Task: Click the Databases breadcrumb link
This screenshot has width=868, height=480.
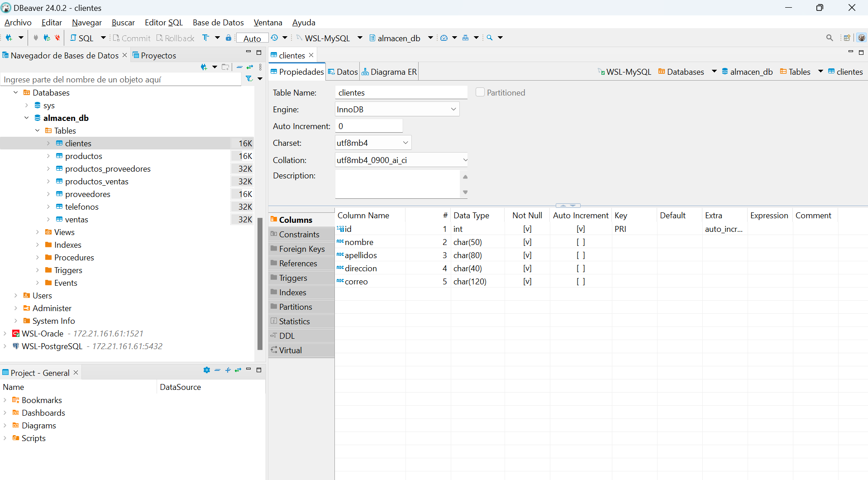Action: coord(681,72)
